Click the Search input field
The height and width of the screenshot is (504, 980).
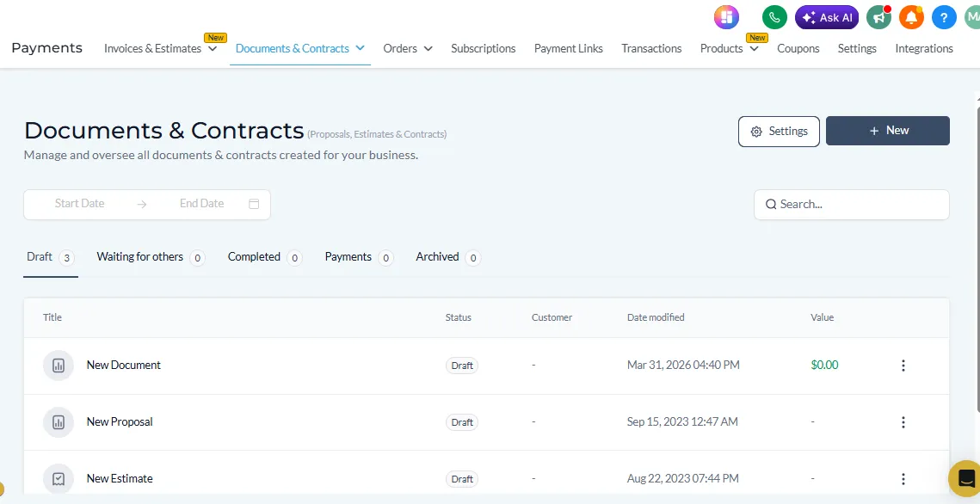pos(852,205)
